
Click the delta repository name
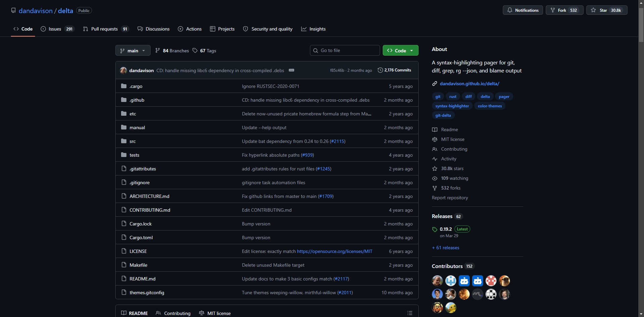coord(65,11)
